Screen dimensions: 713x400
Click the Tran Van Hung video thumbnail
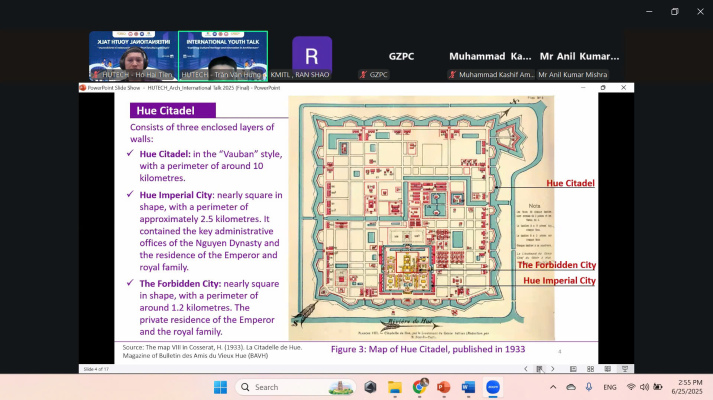tap(223, 56)
